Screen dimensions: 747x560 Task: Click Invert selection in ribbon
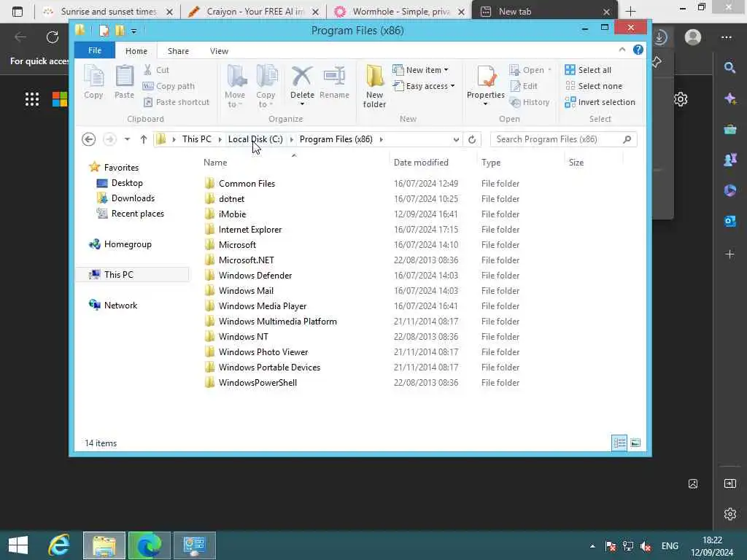tap(600, 102)
